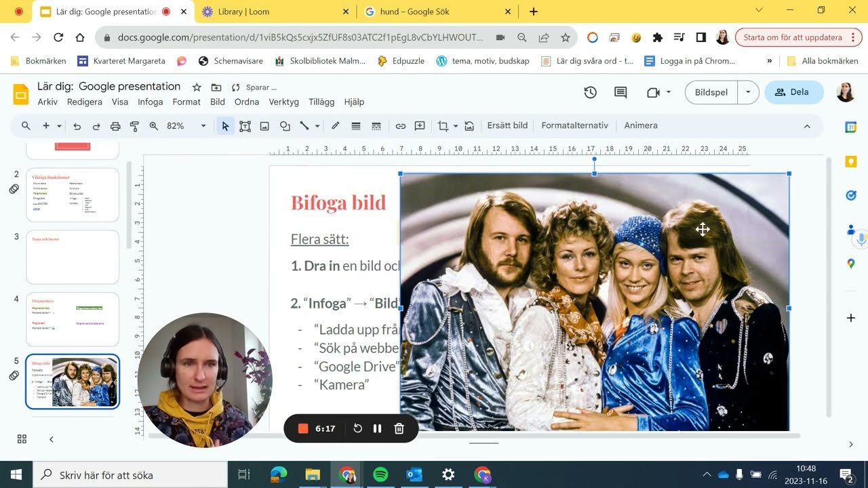Expand the mask image dropdown arrow
Viewport: 868px width, 488px height.
(x=456, y=126)
